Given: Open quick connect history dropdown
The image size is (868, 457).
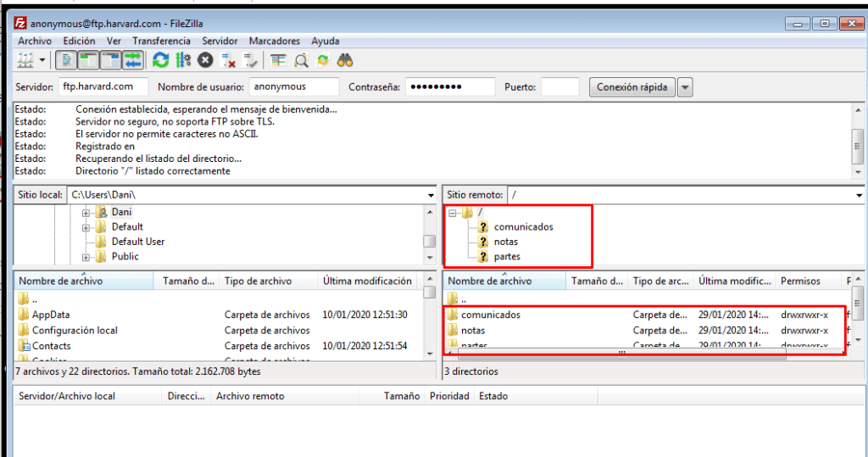Looking at the screenshot, I should click(685, 87).
